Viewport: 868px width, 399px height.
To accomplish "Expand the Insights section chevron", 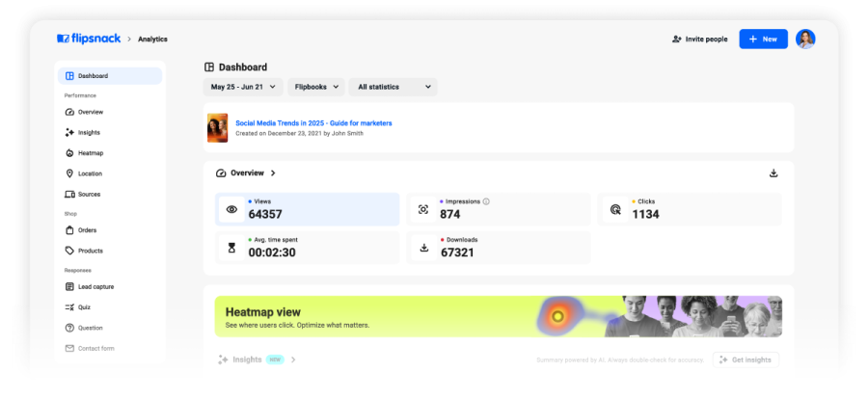I will tap(293, 359).
